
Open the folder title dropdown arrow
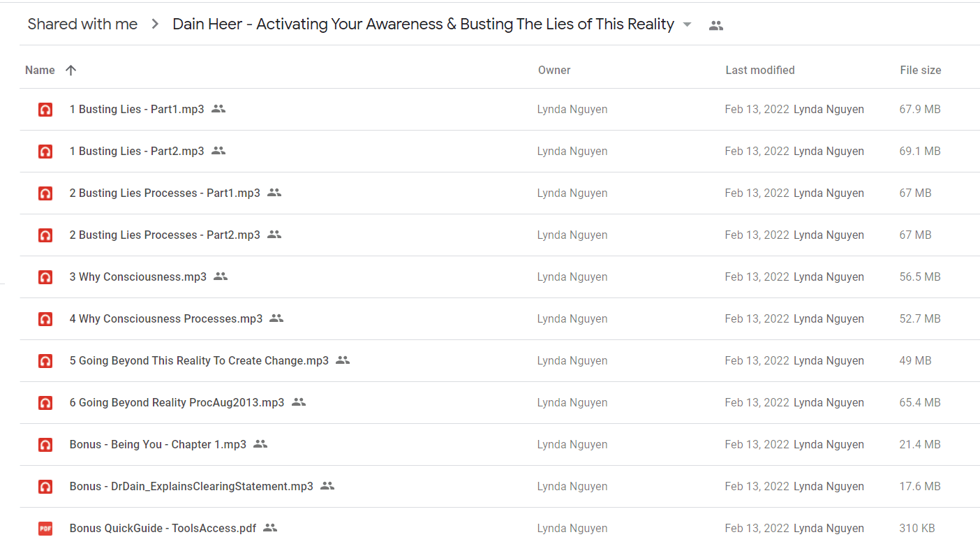687,24
